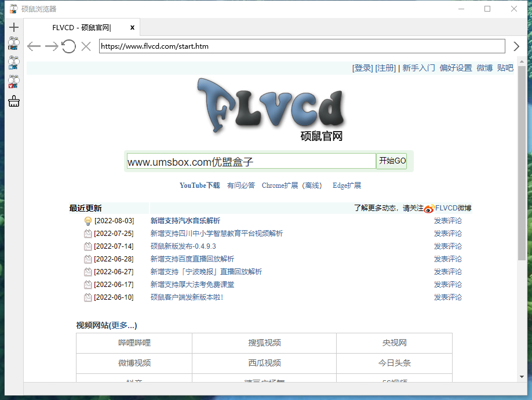Open the 微博 link in top bar
The image size is (532, 400).
pos(484,68)
